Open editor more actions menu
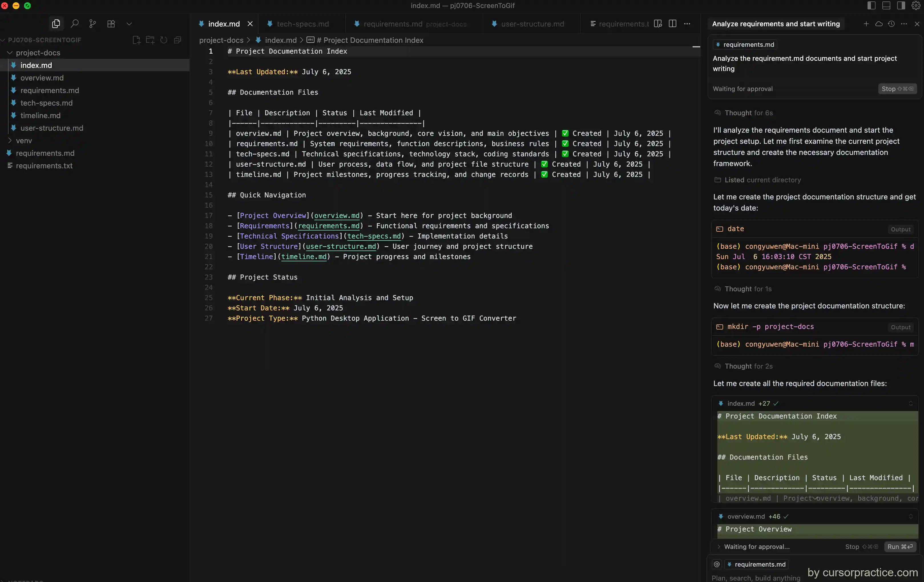This screenshot has height=582, width=924. click(x=687, y=24)
